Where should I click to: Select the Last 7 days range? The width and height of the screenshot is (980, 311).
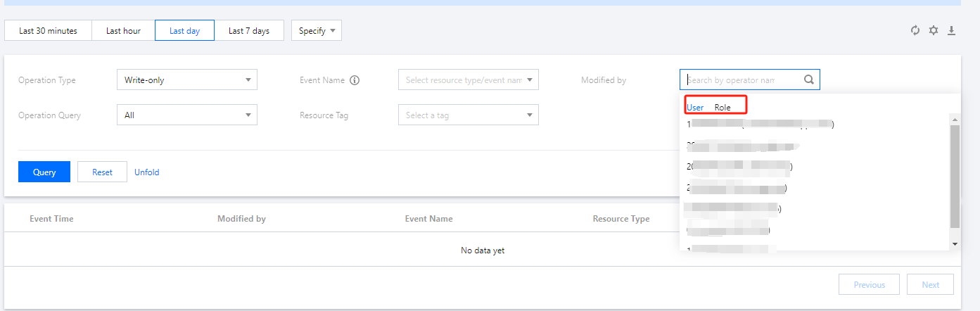pos(249,30)
